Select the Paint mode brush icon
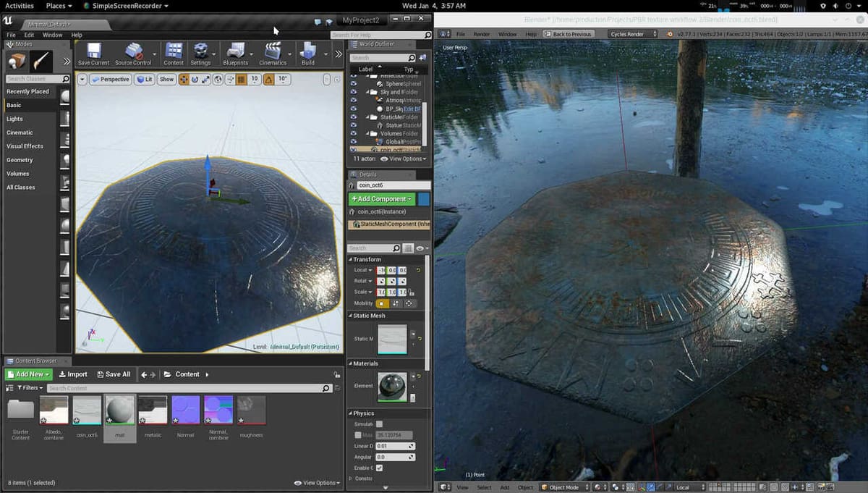The width and height of the screenshot is (868, 493). click(41, 62)
